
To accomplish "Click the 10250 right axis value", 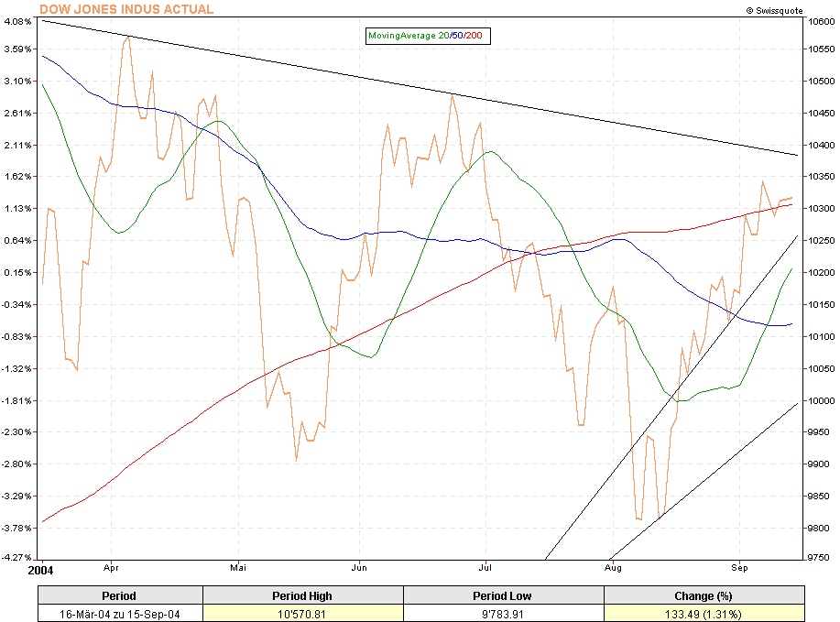I will click(822, 240).
